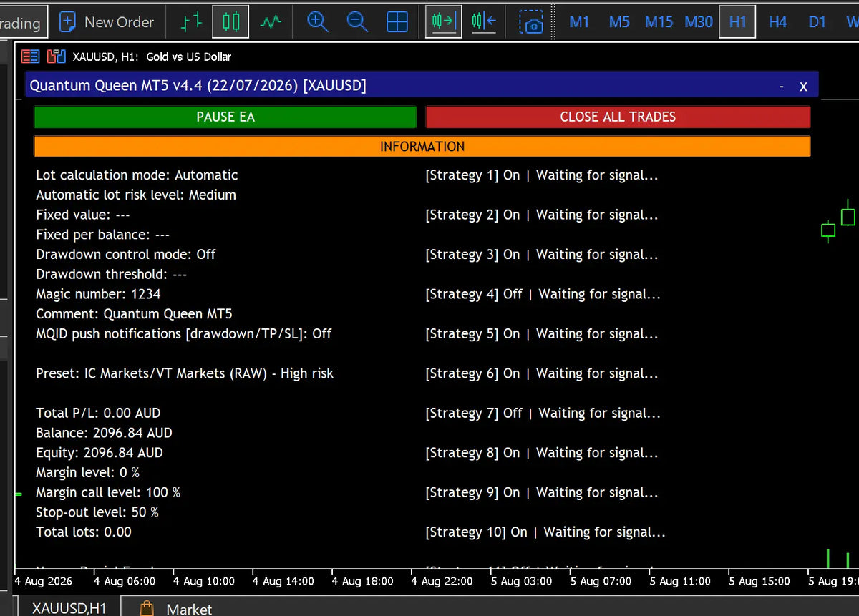
Task: Tile chart windows with grid icon
Action: [x=397, y=22]
